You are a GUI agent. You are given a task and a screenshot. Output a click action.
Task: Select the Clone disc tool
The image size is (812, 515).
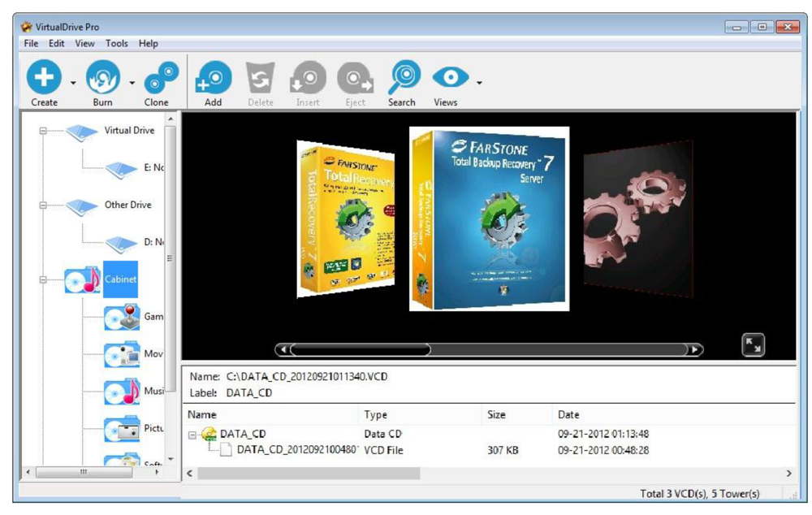click(161, 77)
